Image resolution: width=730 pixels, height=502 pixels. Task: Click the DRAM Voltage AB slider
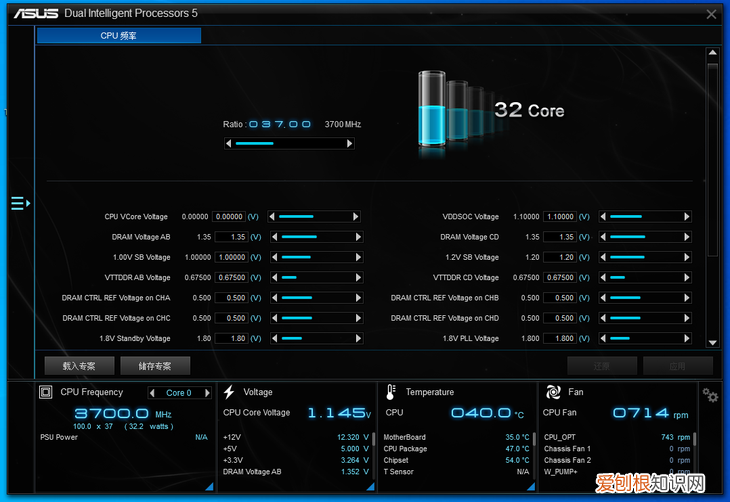click(315, 237)
